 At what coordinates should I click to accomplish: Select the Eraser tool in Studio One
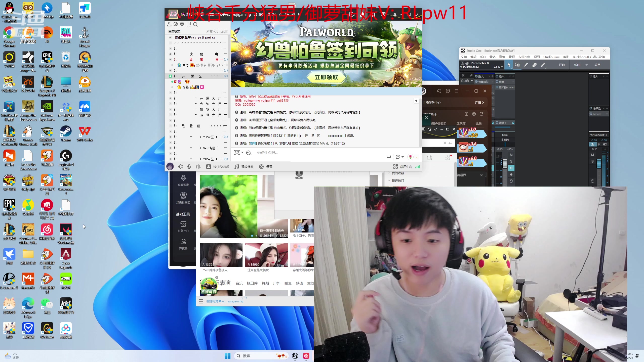point(534,65)
